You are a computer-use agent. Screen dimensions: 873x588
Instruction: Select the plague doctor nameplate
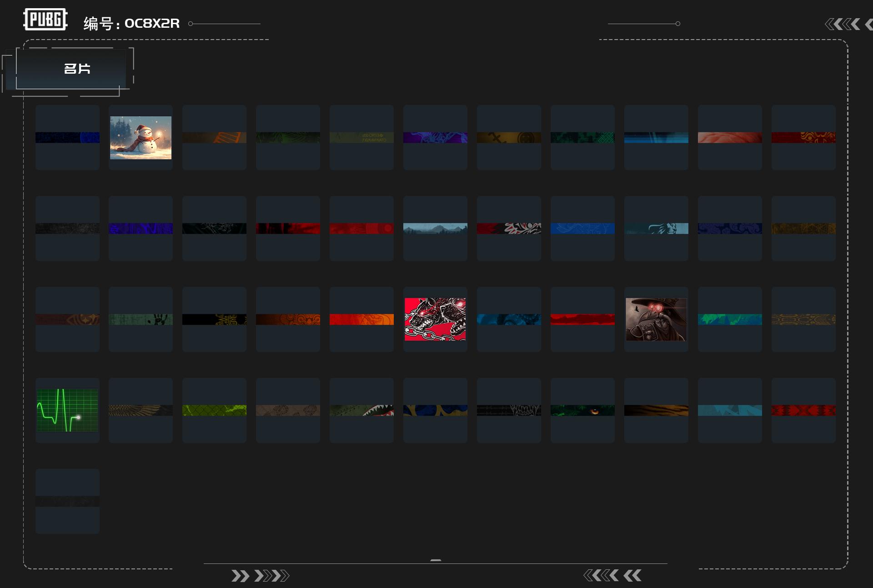tap(656, 319)
